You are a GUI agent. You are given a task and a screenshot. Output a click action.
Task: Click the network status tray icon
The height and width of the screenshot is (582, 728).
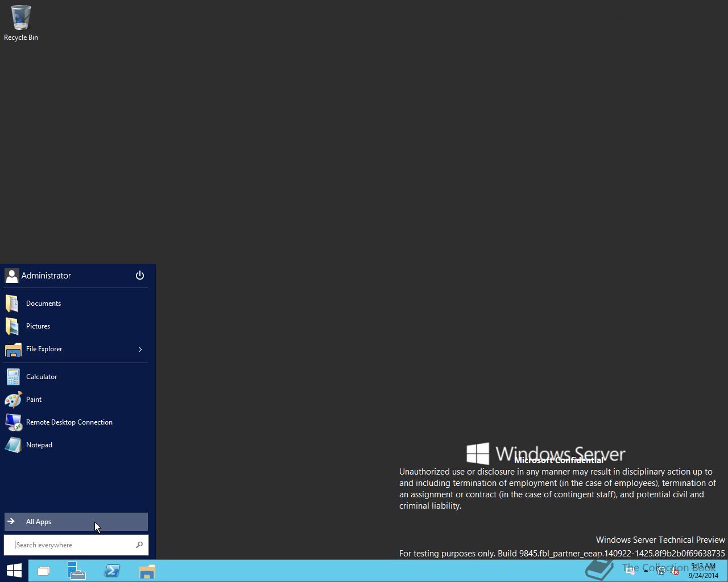pos(661,571)
